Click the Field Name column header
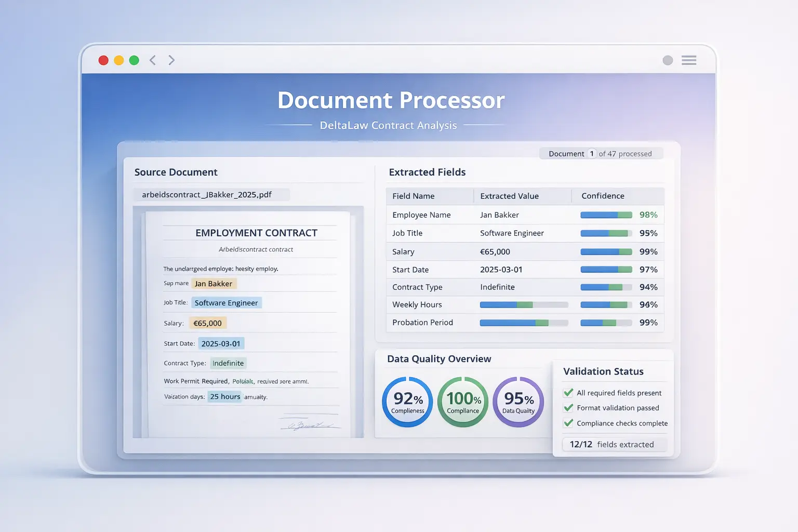The image size is (798, 532). 413,196
